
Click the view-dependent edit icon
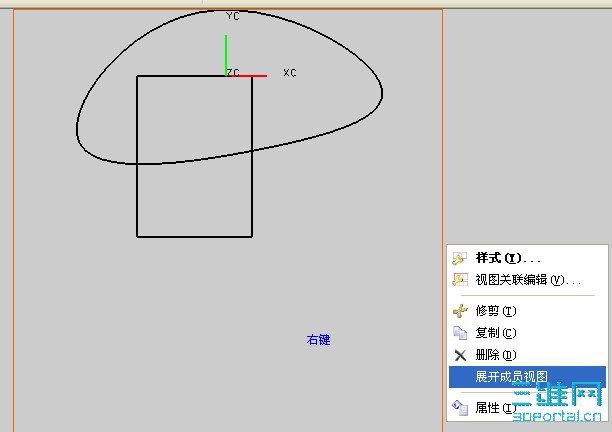coord(460,280)
